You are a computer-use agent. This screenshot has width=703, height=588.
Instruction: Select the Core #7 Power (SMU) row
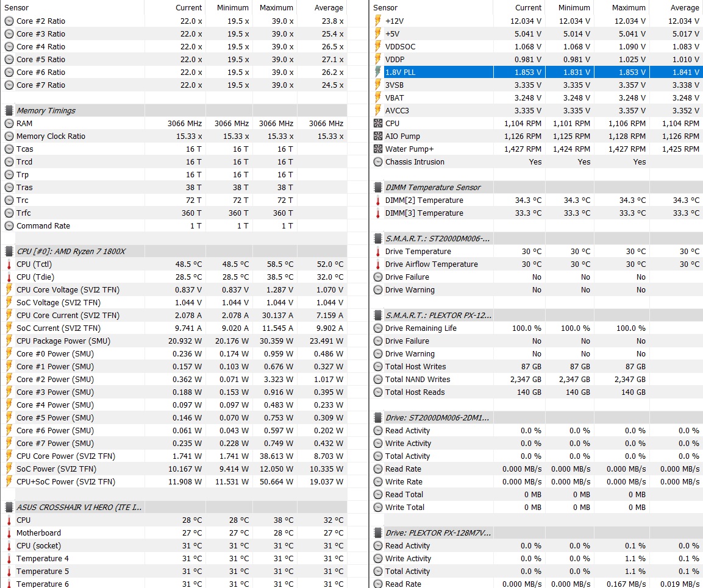(x=174, y=443)
